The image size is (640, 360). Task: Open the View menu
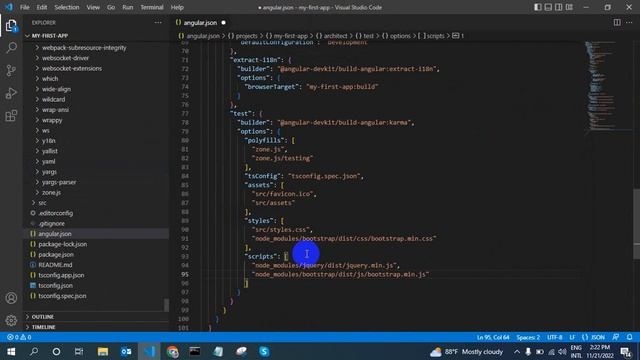click(93, 7)
